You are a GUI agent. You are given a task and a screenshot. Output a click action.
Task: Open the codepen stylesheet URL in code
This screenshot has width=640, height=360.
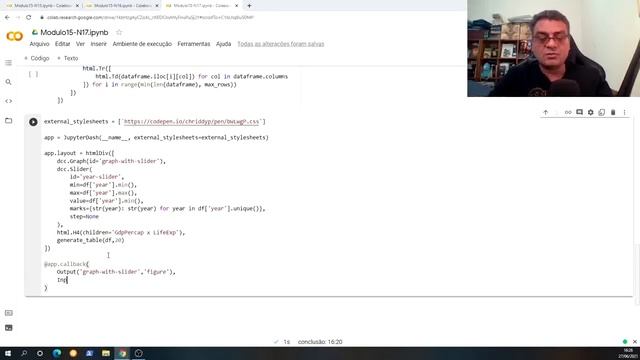coord(191,122)
